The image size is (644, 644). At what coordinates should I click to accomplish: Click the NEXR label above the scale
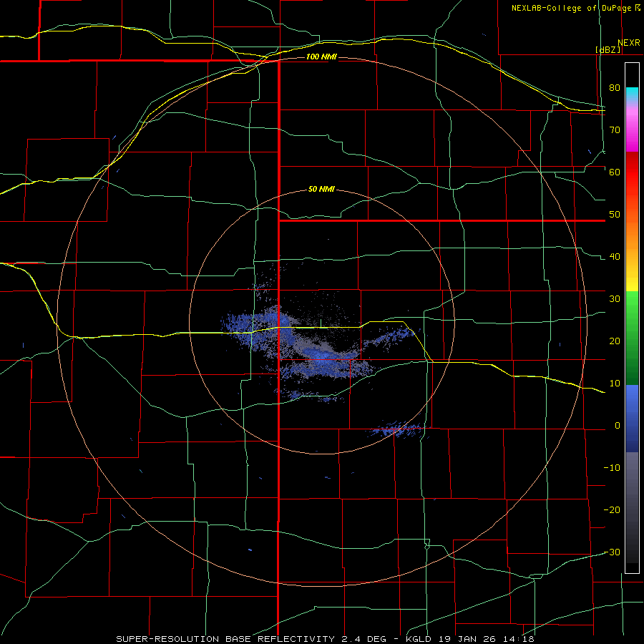(x=629, y=43)
